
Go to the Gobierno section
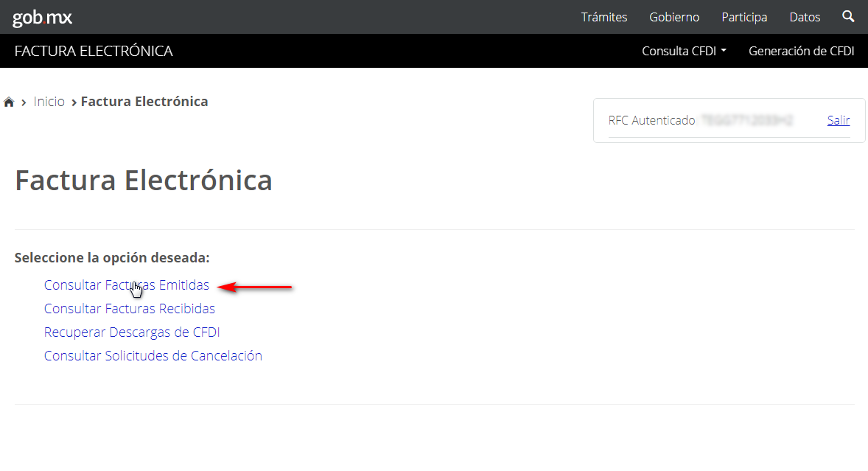[674, 17]
